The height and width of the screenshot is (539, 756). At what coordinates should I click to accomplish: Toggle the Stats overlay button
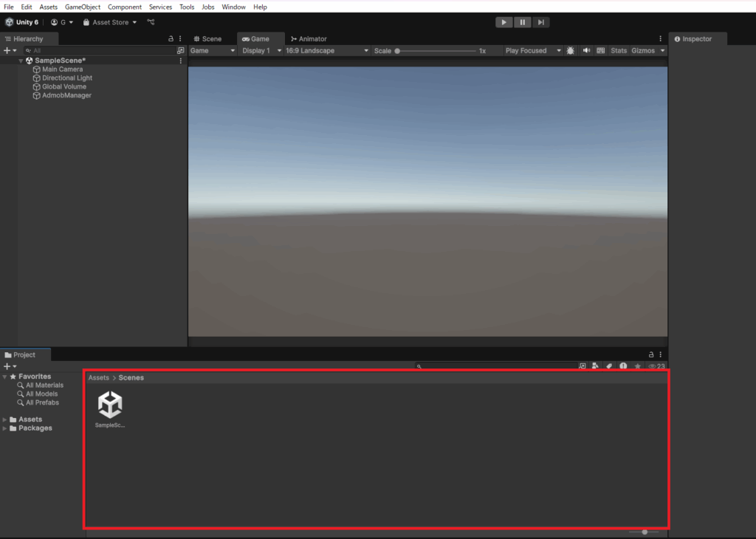point(619,51)
